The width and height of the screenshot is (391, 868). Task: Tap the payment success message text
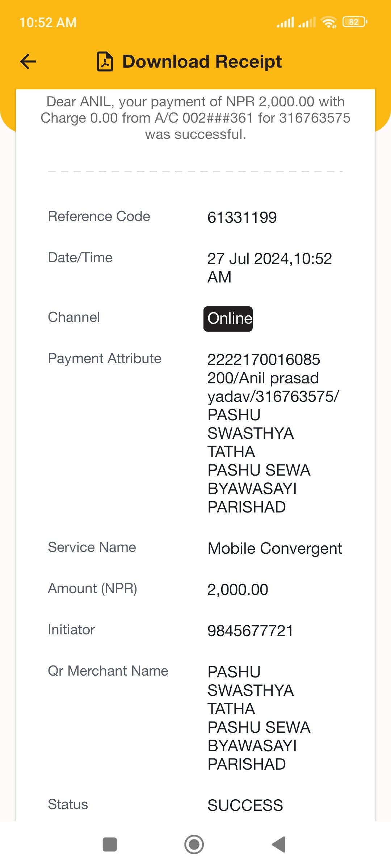click(x=195, y=118)
